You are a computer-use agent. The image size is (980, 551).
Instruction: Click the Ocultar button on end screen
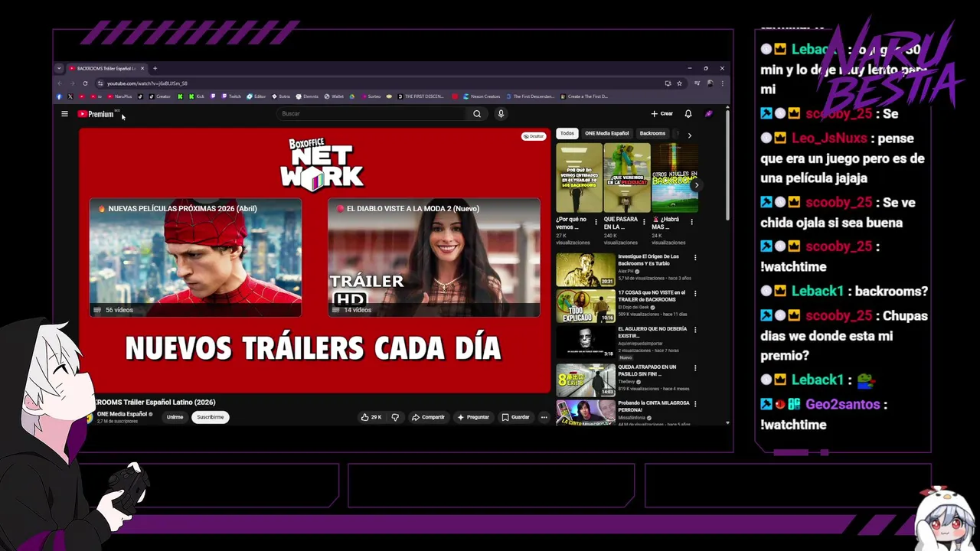tap(533, 136)
